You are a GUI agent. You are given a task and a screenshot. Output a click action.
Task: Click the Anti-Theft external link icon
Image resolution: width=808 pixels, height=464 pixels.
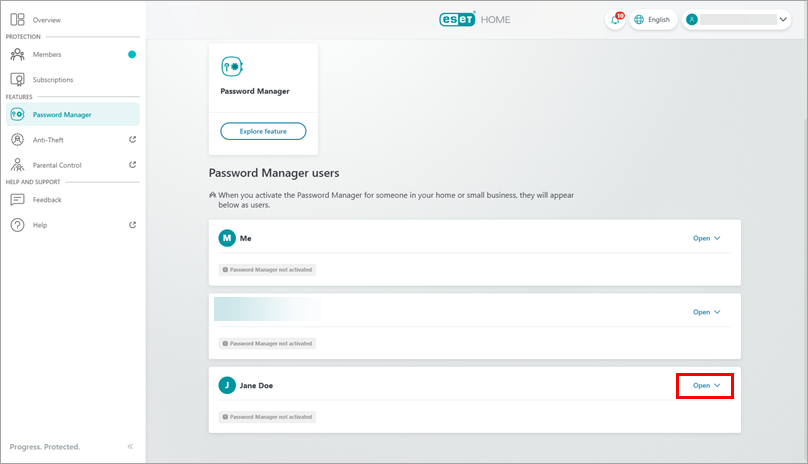133,140
